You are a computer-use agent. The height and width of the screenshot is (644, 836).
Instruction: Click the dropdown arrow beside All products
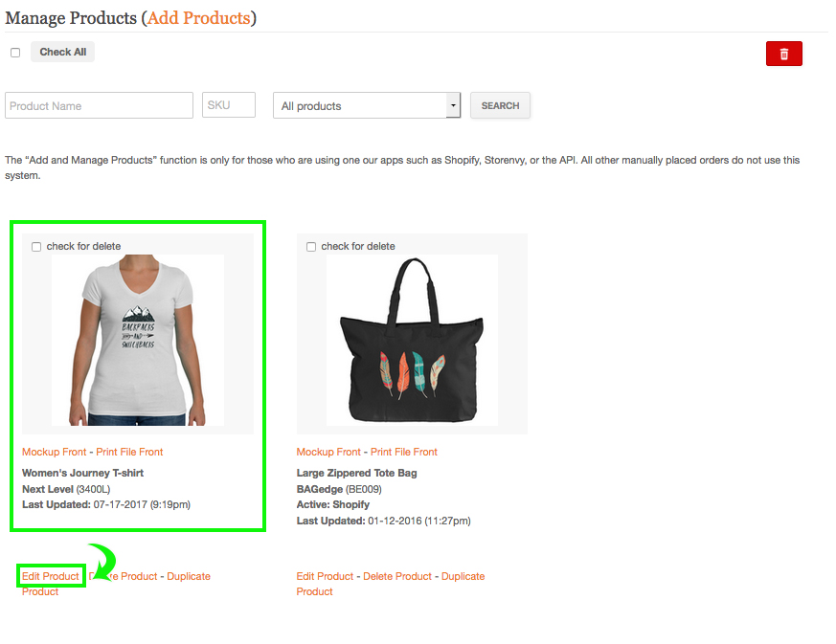(453, 105)
